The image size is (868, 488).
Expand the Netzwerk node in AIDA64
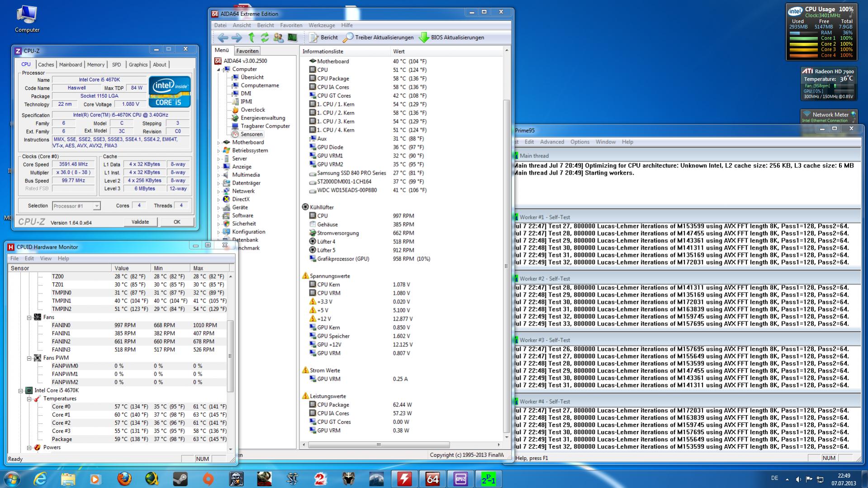point(218,191)
